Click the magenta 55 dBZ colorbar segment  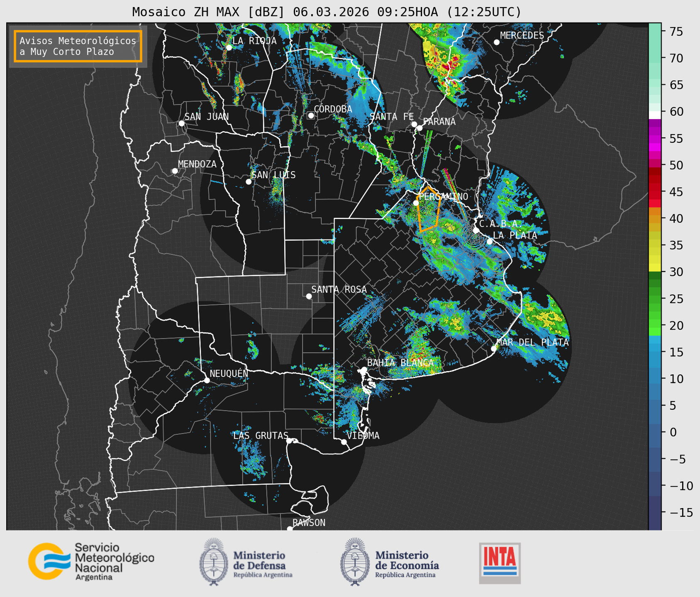click(655, 139)
